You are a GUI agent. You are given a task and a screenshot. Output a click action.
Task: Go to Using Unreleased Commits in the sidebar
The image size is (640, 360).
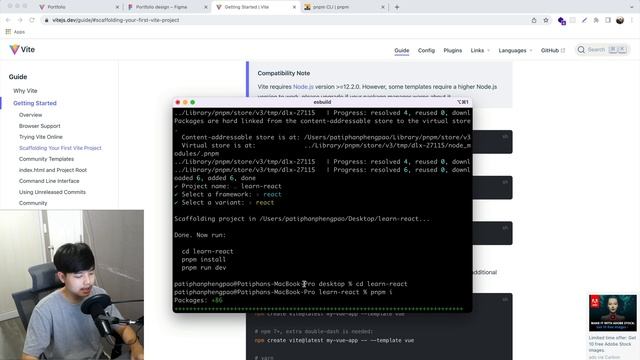pos(52,192)
